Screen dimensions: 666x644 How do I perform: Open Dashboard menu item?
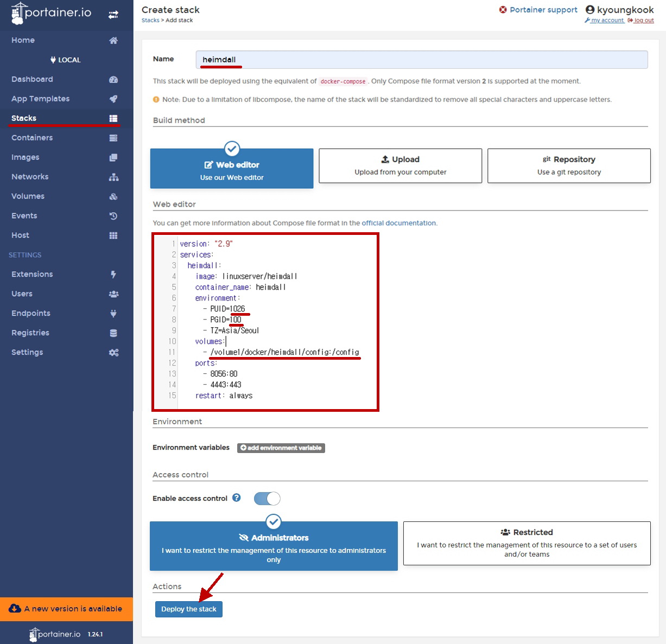[66, 79]
